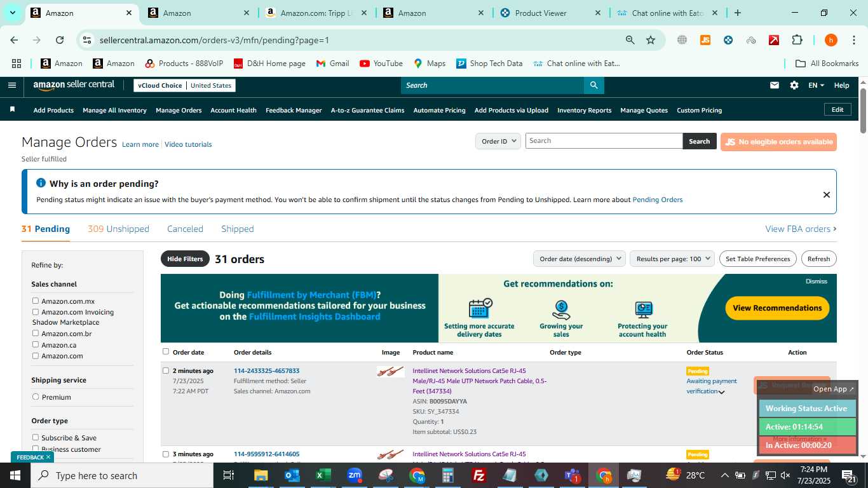
Task: Click the order search input field
Action: 604,141
